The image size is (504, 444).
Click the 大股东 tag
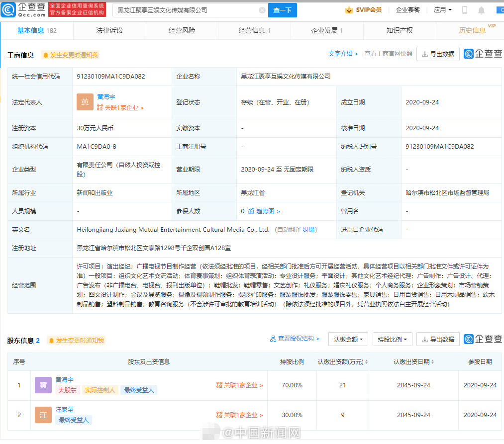coord(68,390)
